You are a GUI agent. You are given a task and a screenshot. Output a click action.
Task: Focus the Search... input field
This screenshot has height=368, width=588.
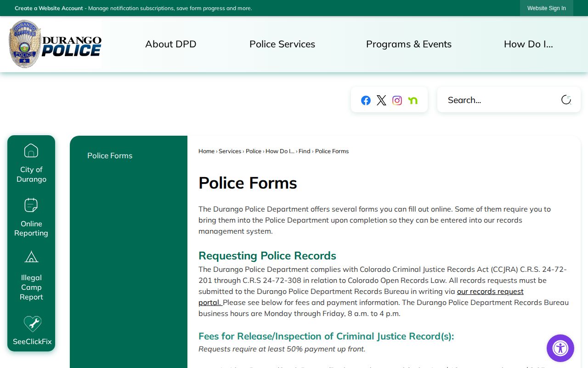coord(501,100)
